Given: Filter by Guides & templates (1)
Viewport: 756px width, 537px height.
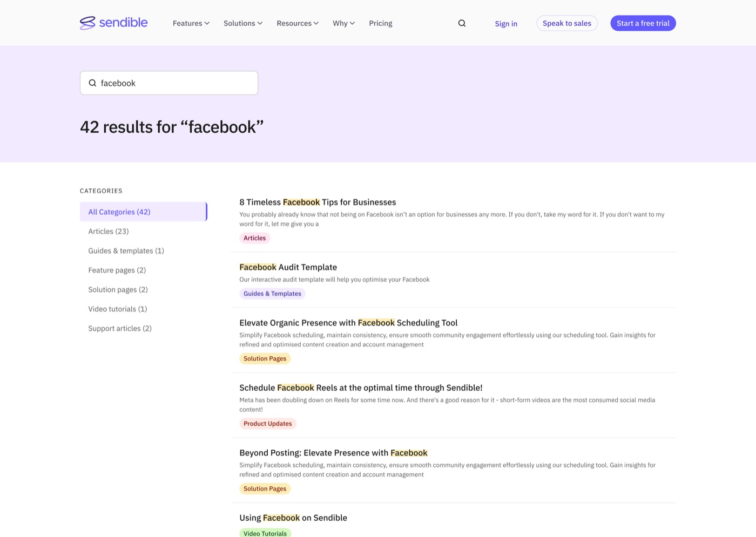Looking at the screenshot, I should click(x=126, y=250).
